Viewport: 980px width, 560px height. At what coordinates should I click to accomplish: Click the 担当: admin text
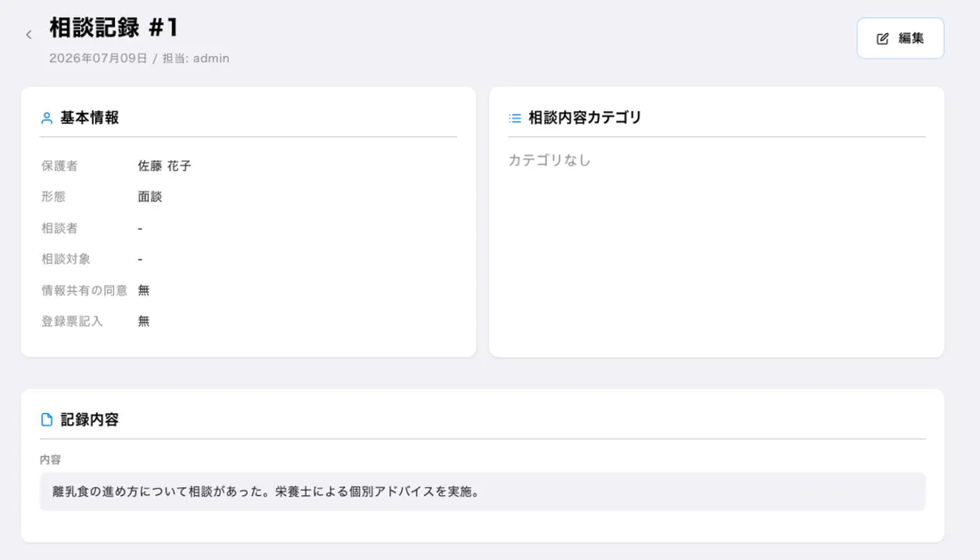pyautogui.click(x=196, y=58)
